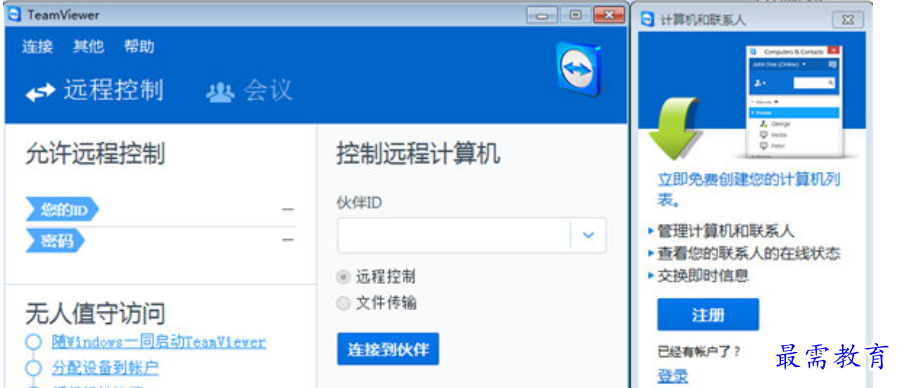This screenshot has height=388, width=897.
Task: Open the 连接 menu
Action: 37,47
